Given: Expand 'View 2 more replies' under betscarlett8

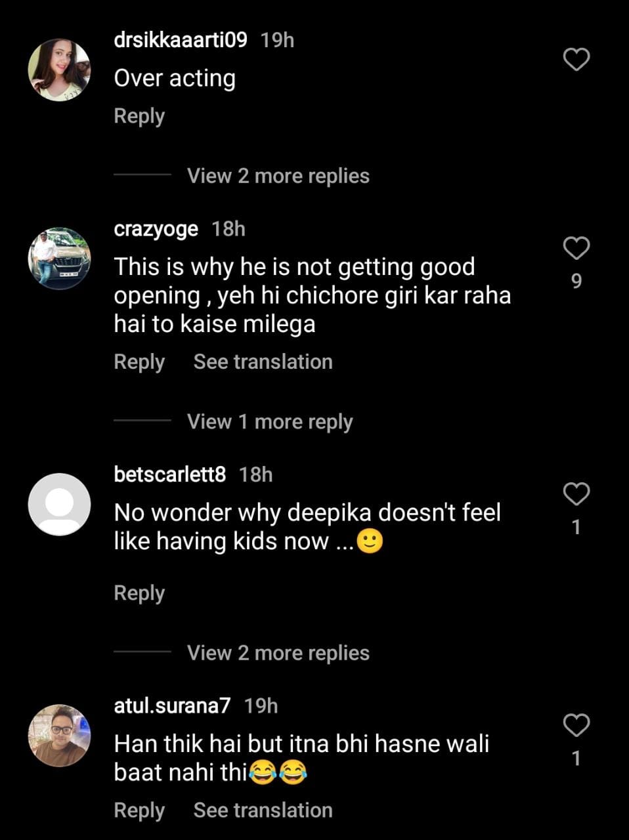Looking at the screenshot, I should pos(278,653).
